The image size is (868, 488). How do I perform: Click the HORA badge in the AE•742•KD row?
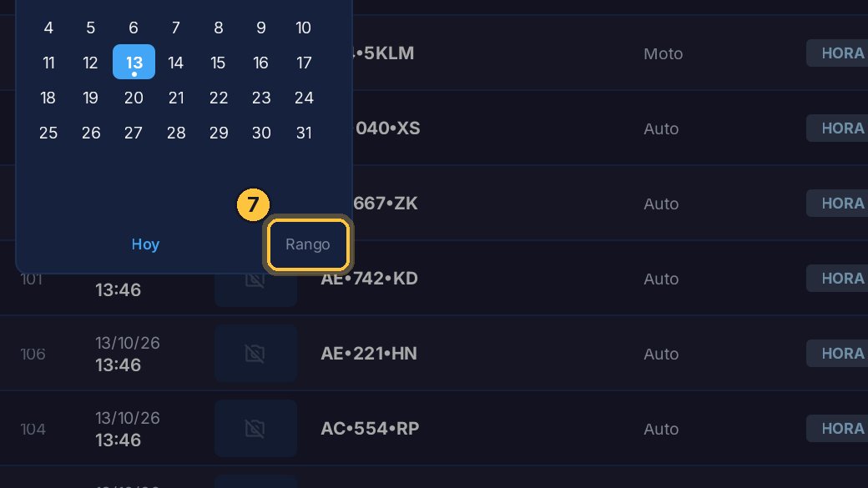[837, 279]
